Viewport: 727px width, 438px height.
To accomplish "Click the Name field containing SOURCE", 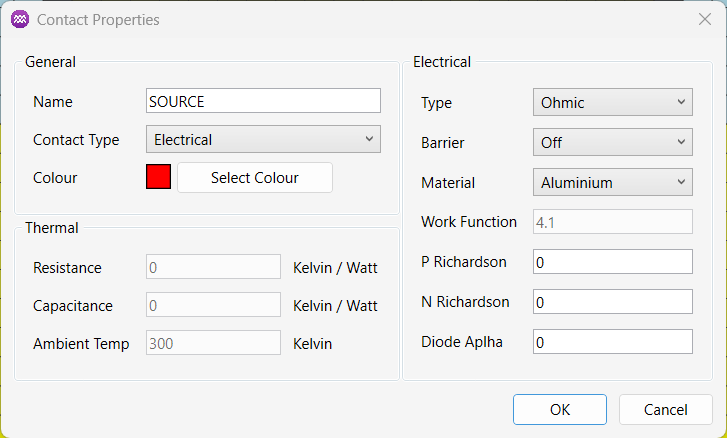I will click(263, 101).
